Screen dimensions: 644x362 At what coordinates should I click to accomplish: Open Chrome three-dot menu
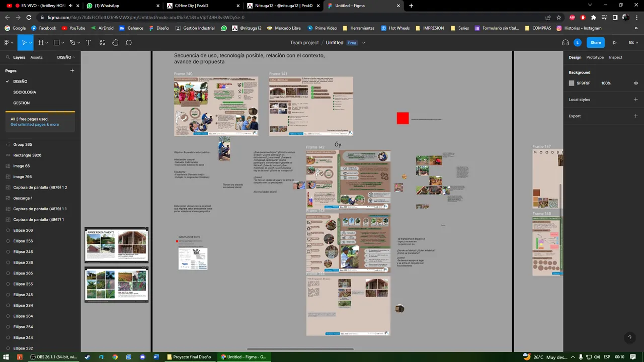coord(636,17)
